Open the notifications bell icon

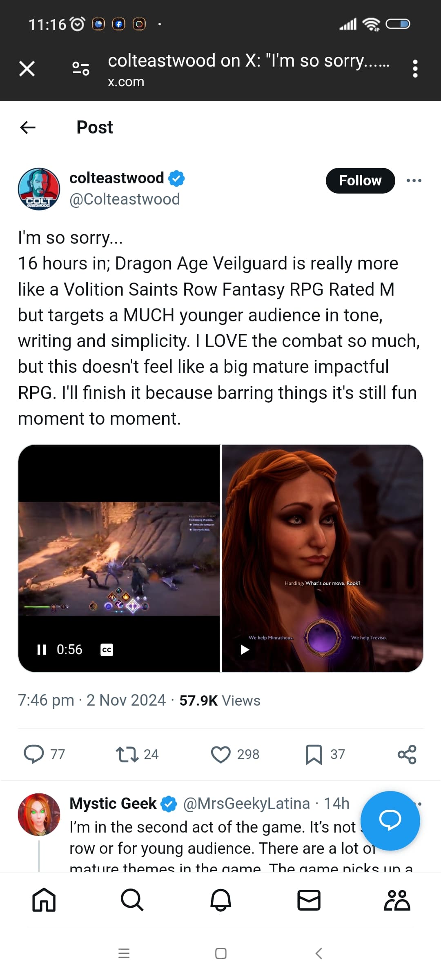coord(221,900)
